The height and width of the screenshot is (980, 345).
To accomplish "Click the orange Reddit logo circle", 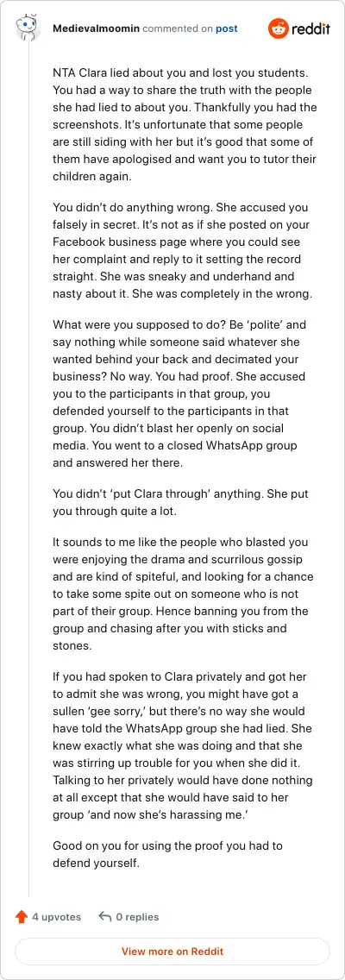I will (x=278, y=28).
